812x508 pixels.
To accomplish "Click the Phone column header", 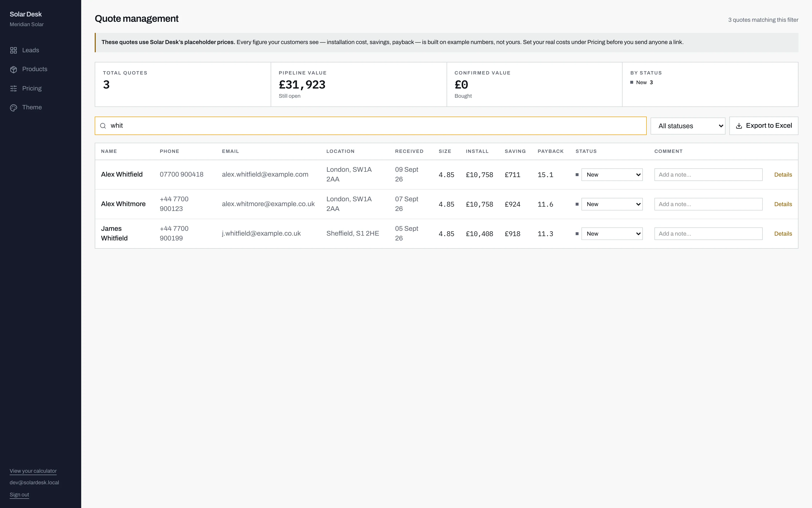I will pyautogui.click(x=169, y=151).
